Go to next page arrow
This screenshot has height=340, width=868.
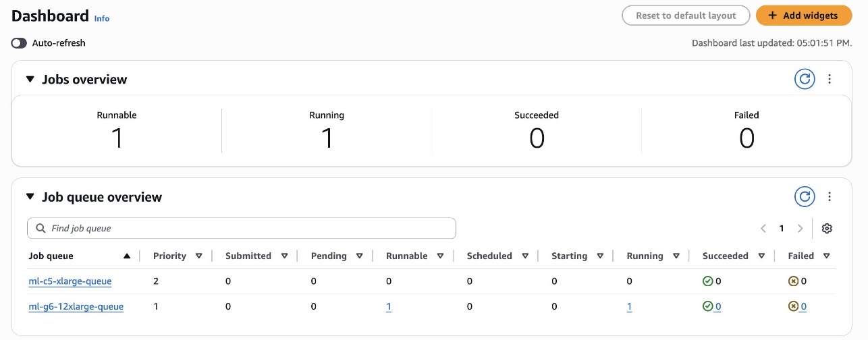(x=800, y=229)
